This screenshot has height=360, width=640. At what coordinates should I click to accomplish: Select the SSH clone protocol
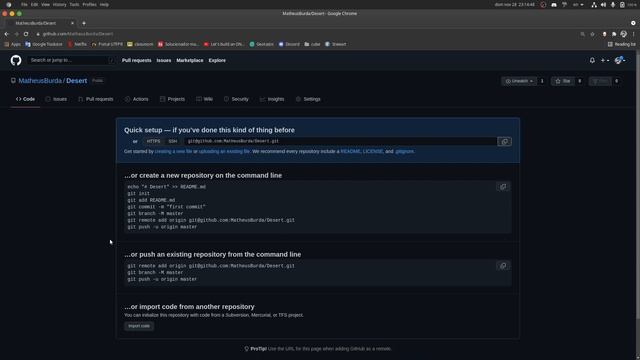pyautogui.click(x=173, y=141)
